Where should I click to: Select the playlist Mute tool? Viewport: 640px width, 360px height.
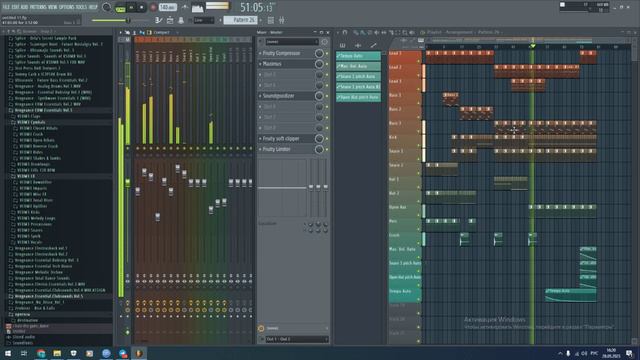(x=376, y=32)
